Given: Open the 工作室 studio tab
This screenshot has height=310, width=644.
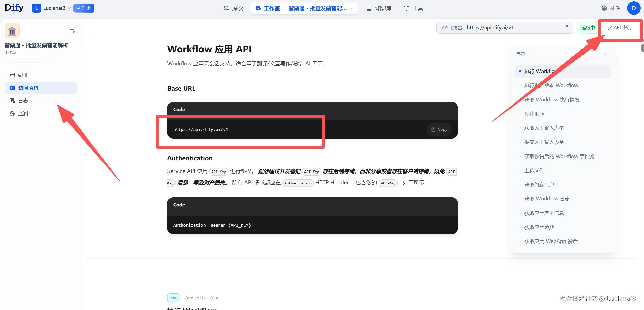Looking at the screenshot, I should (267, 8).
